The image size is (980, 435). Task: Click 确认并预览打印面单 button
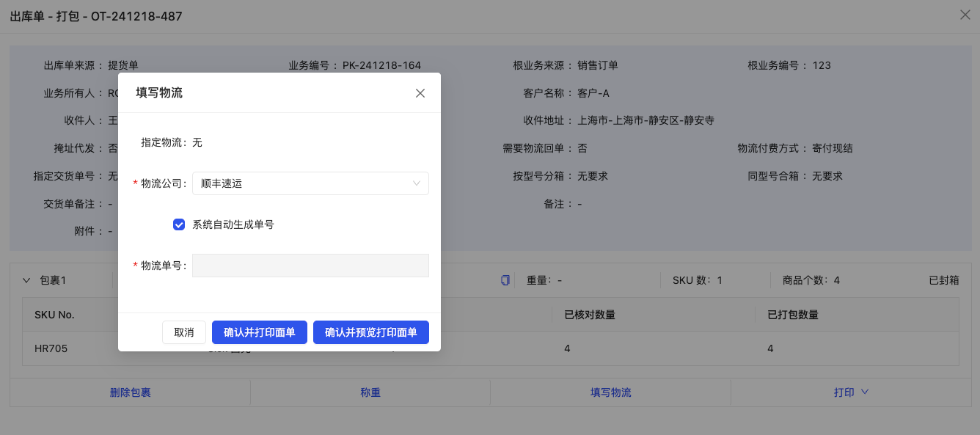pos(370,332)
